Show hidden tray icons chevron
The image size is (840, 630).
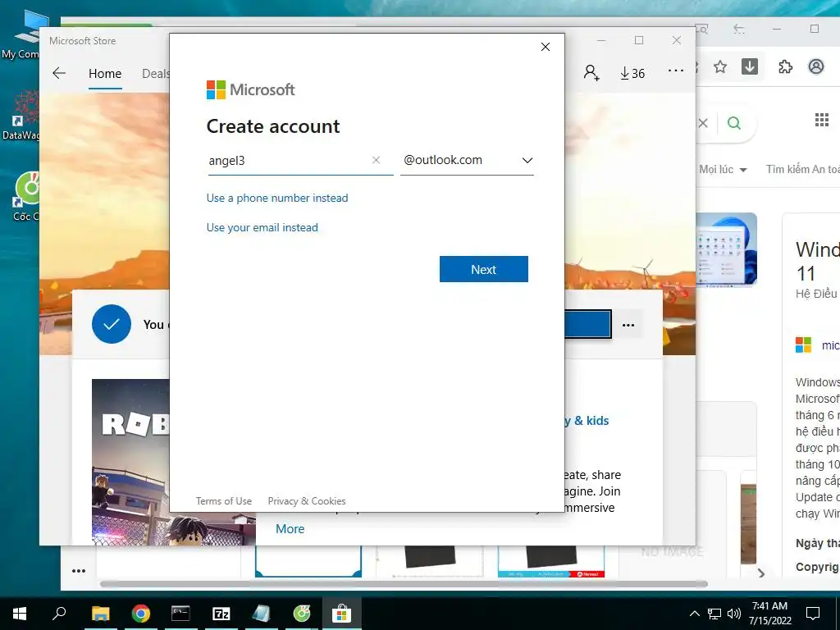click(x=694, y=614)
